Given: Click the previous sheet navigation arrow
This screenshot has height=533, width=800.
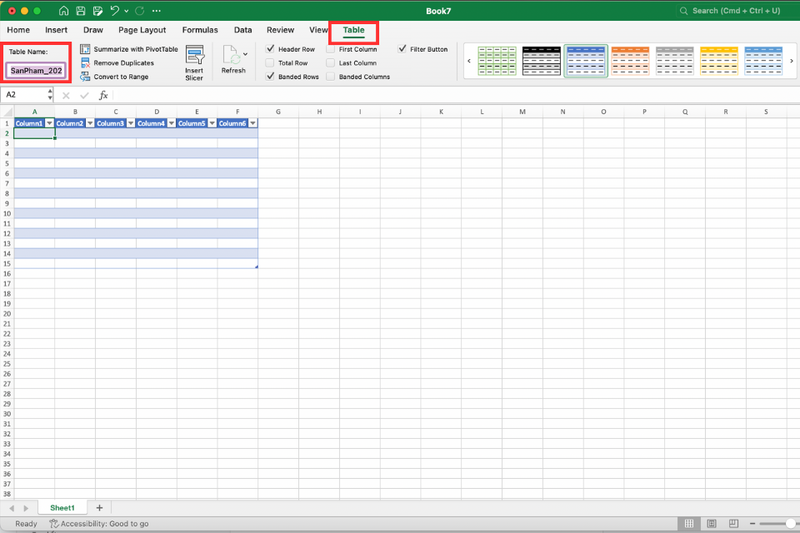Looking at the screenshot, I should pyautogui.click(x=12, y=508).
